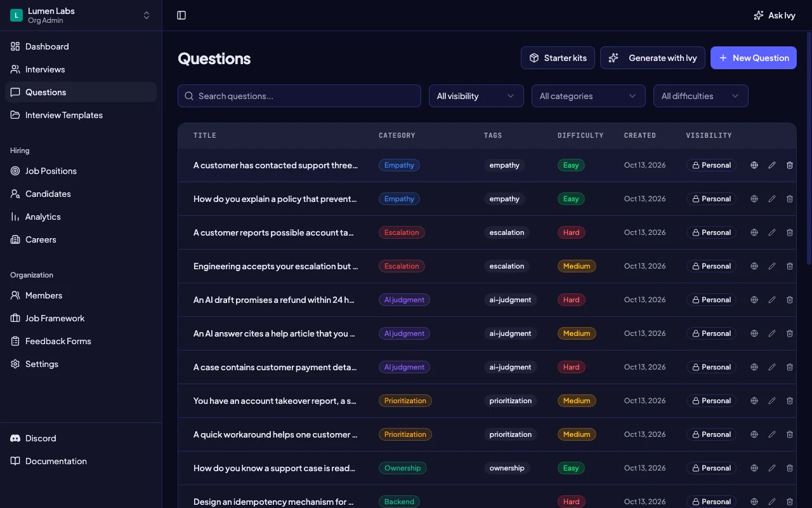
Task: Delete "A customer reports possible account ta…" question
Action: click(x=790, y=232)
